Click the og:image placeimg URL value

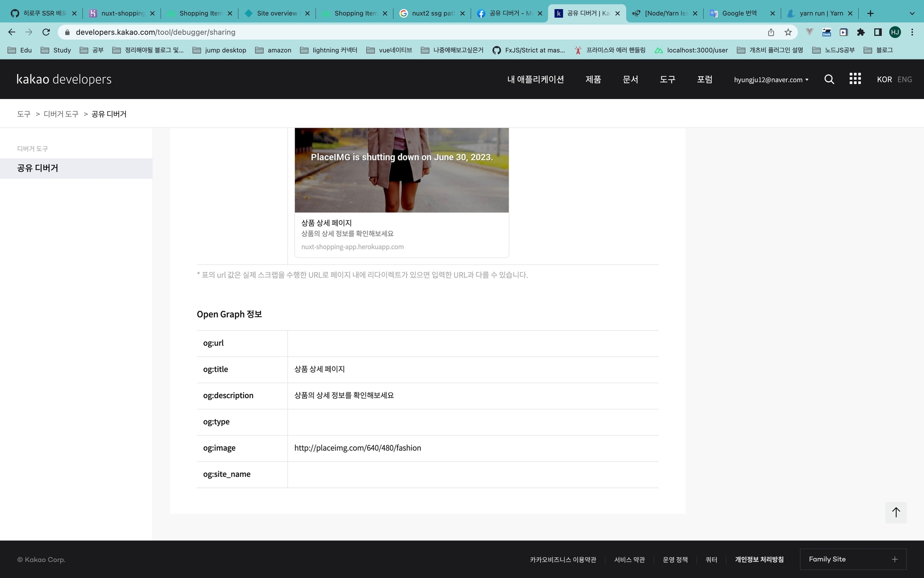point(358,448)
